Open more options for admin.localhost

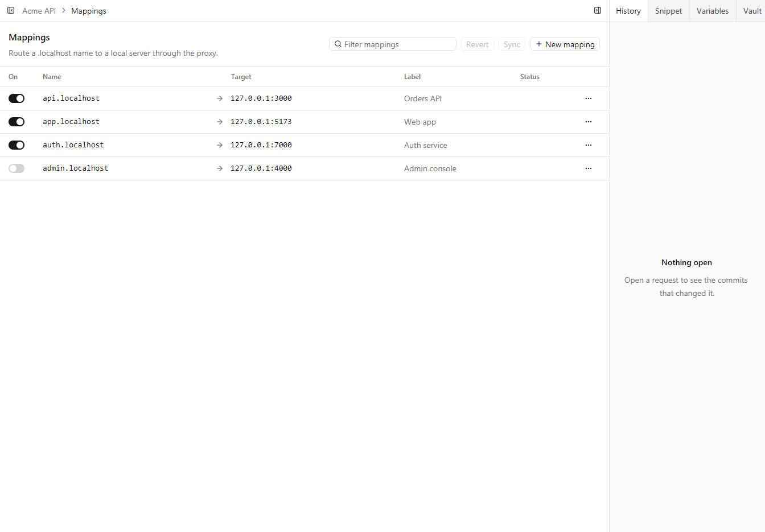click(589, 168)
